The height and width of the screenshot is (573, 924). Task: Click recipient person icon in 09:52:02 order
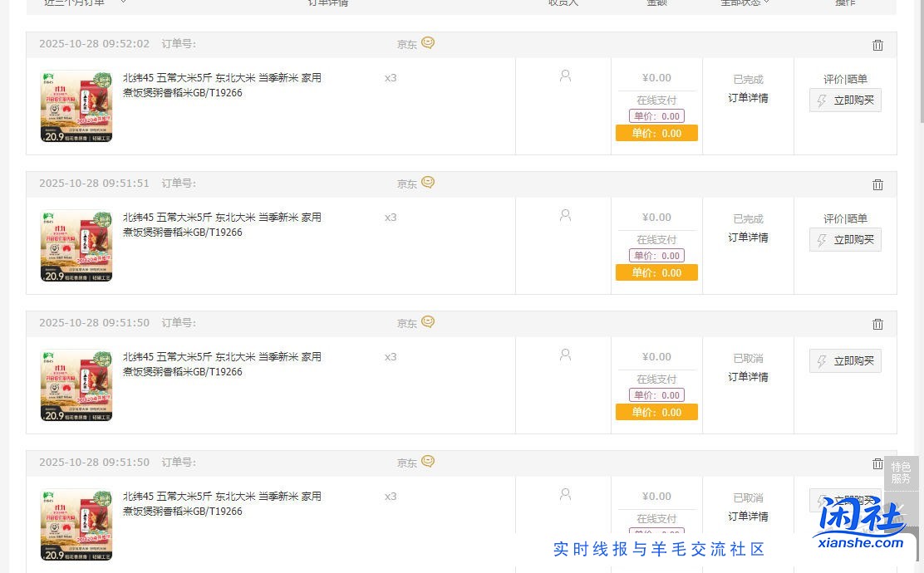click(x=565, y=76)
